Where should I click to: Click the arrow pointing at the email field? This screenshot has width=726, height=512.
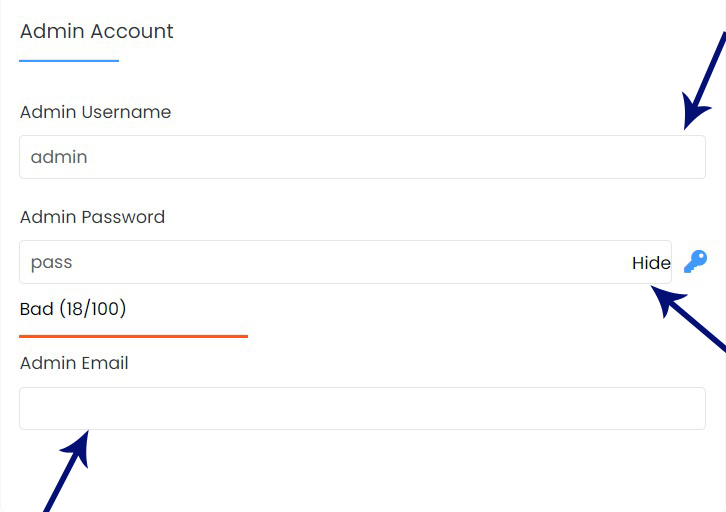(x=66, y=469)
